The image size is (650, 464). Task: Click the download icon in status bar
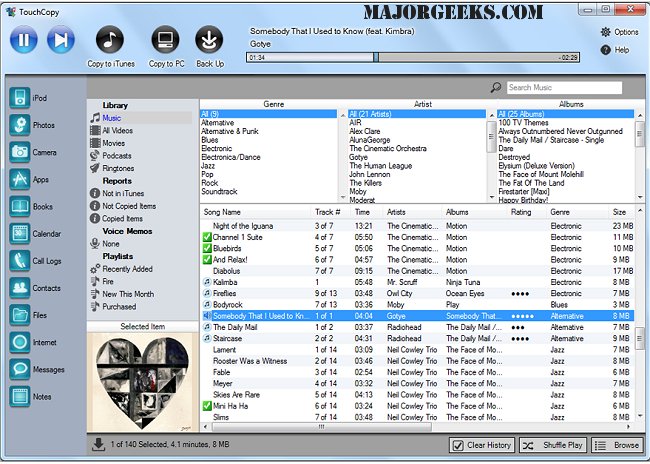pos(98,445)
